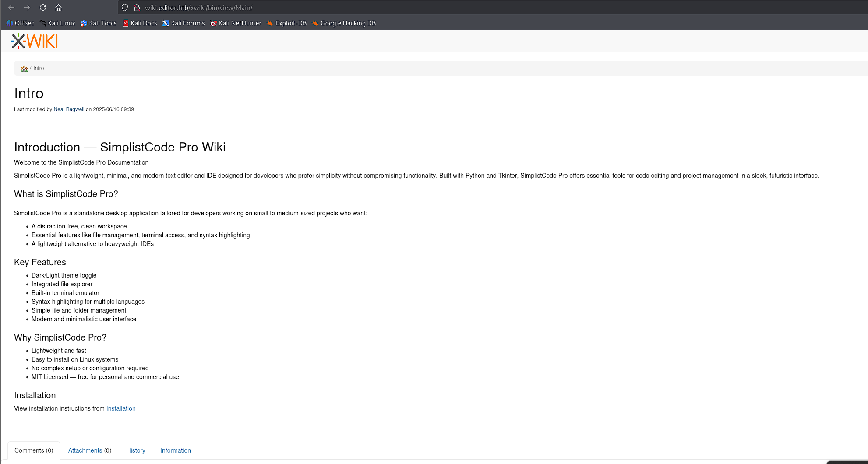Reload the current page
868x464 pixels.
[42, 7]
